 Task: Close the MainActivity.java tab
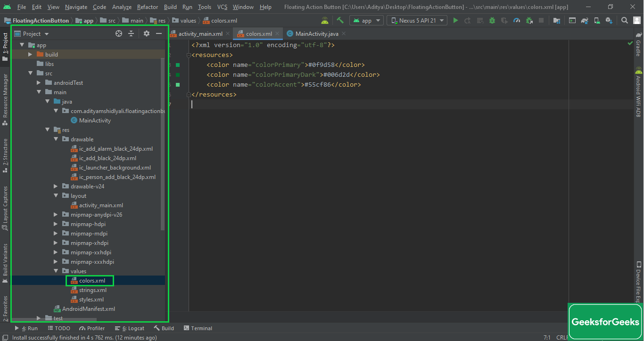(343, 33)
